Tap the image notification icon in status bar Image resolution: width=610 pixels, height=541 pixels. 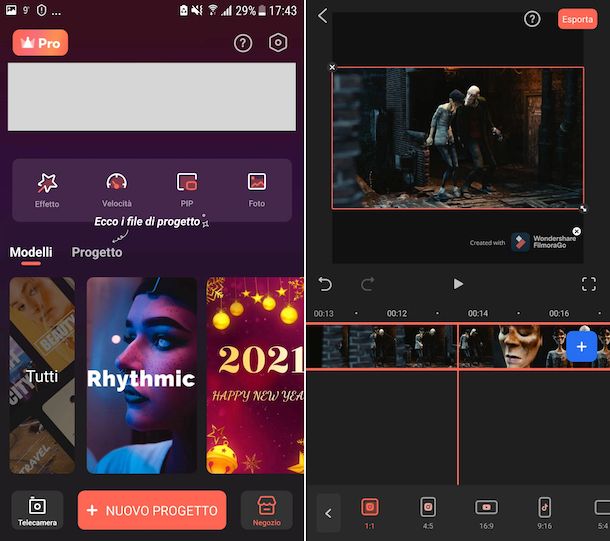[11, 10]
